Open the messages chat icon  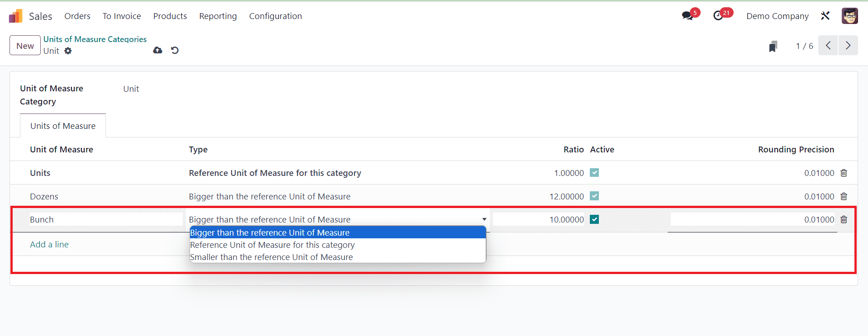688,16
